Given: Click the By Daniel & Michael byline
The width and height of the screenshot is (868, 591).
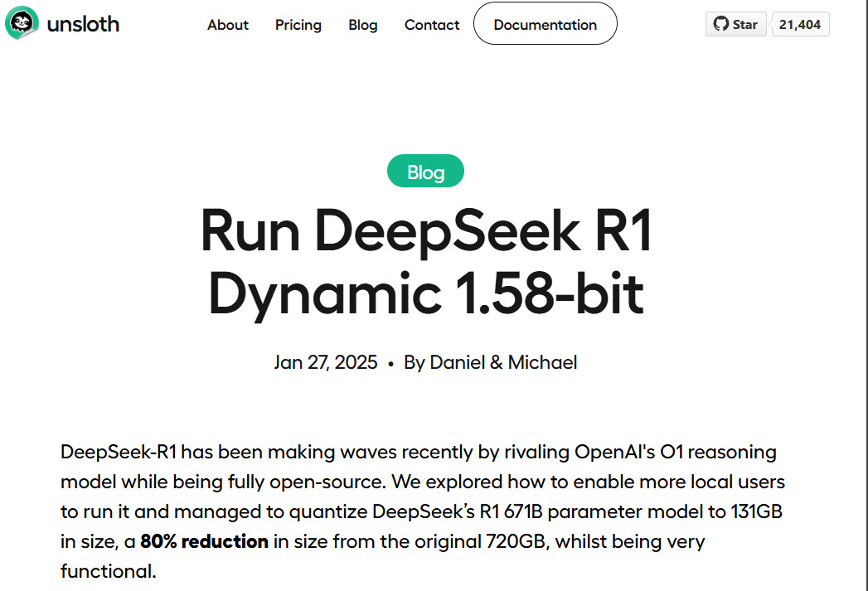Looking at the screenshot, I should [x=490, y=362].
